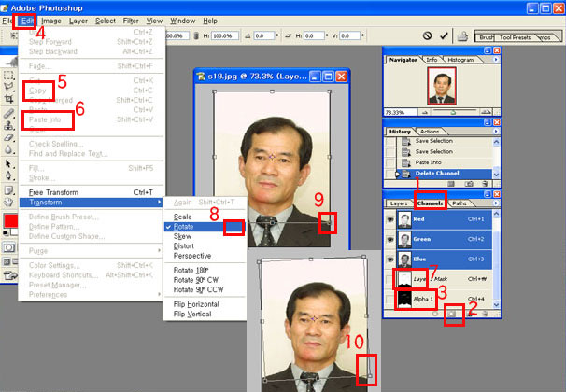The image size is (566, 392).
Task: Select the Eraser tool
Action: pos(8,137)
